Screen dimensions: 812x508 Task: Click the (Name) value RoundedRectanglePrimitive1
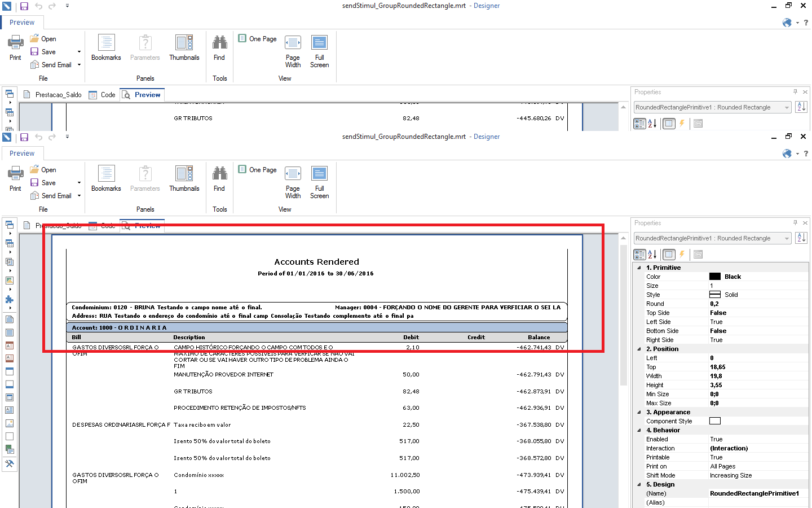tap(754, 493)
